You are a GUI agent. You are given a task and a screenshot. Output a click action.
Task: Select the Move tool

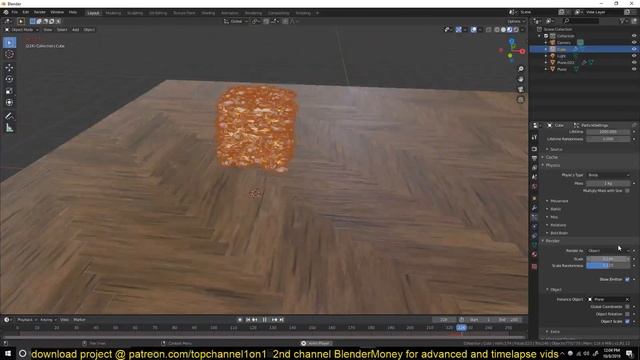[x=9, y=67]
